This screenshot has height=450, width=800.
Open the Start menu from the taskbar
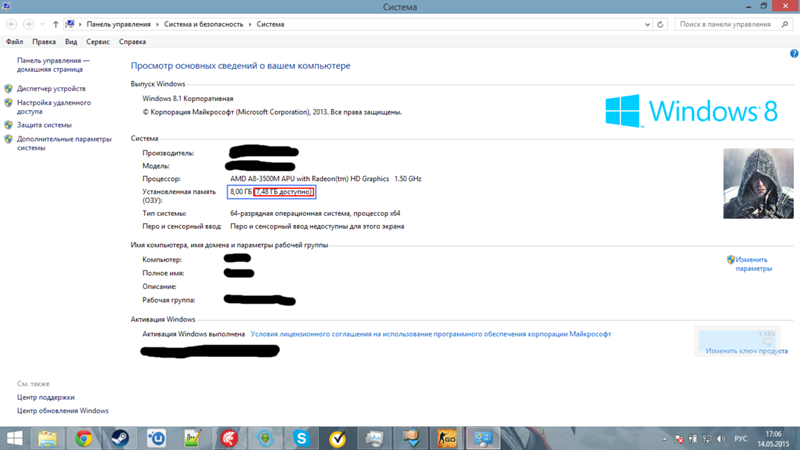[x=14, y=438]
